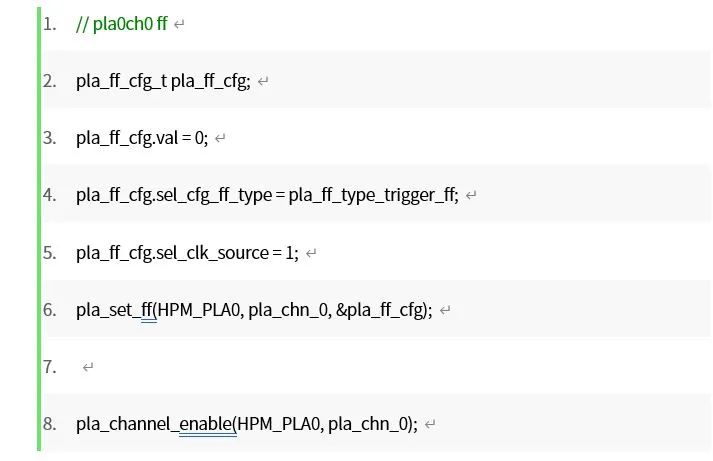
Task: Click the underlined "pla_channel_enable" function name
Action: [x=153, y=424]
